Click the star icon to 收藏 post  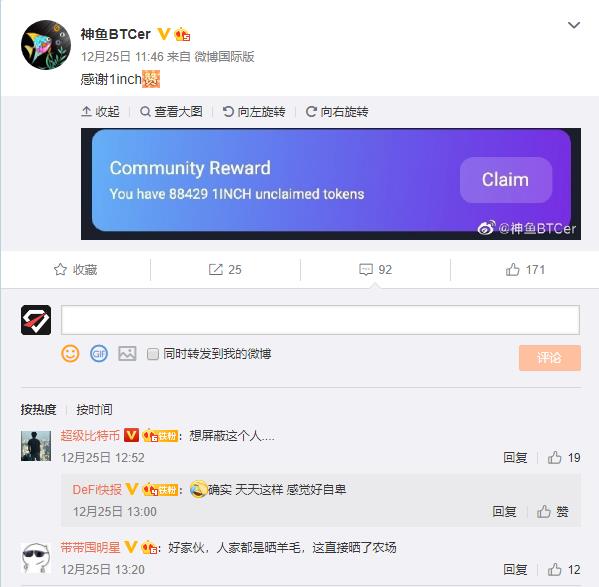coord(60,270)
